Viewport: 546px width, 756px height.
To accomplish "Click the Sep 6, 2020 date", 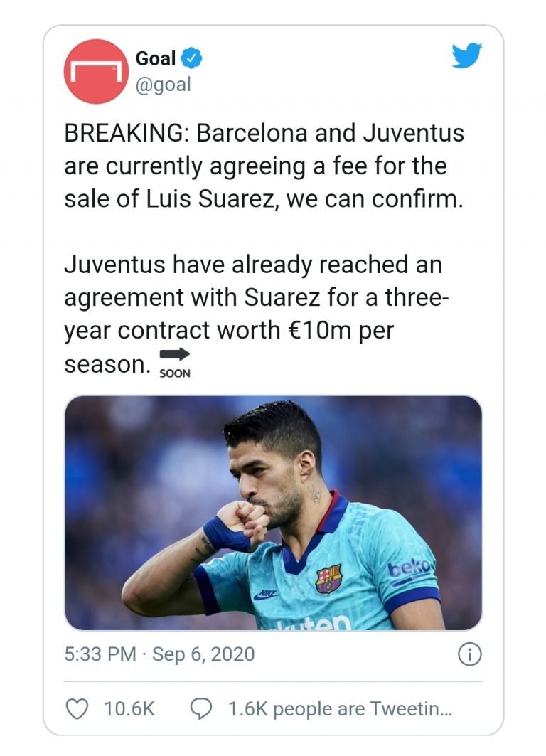I will point(203,654).
